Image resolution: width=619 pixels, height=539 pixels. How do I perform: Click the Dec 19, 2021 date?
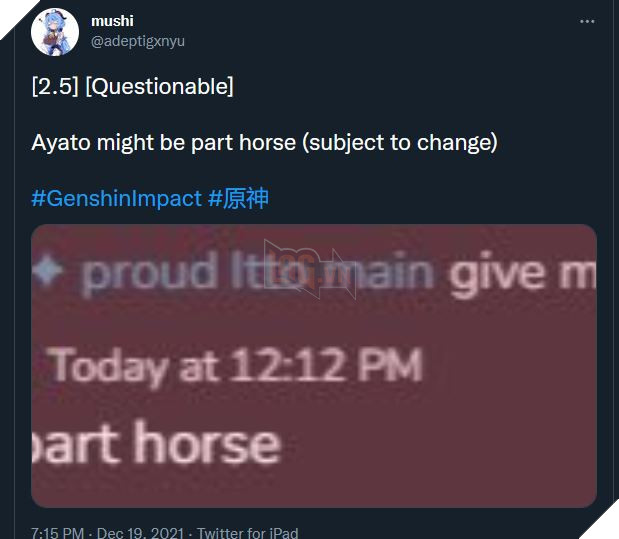(x=142, y=533)
